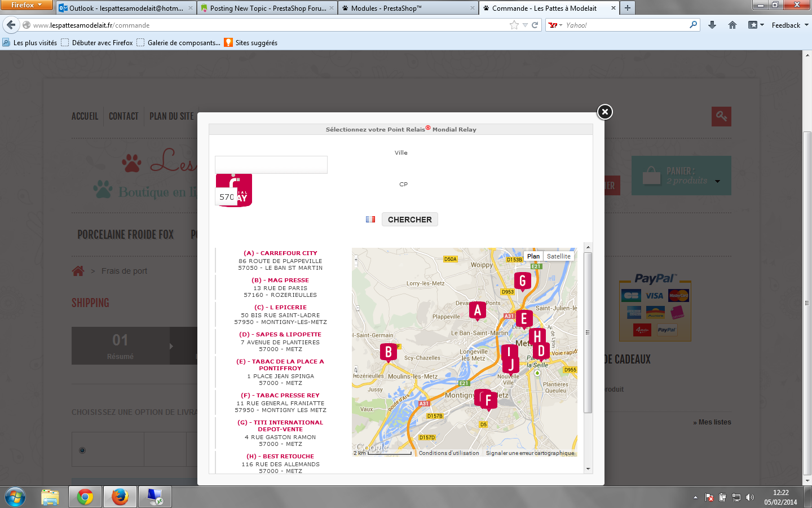Open the Downloads arrow icon
Screen dimensions: 812x508
(x=712, y=25)
